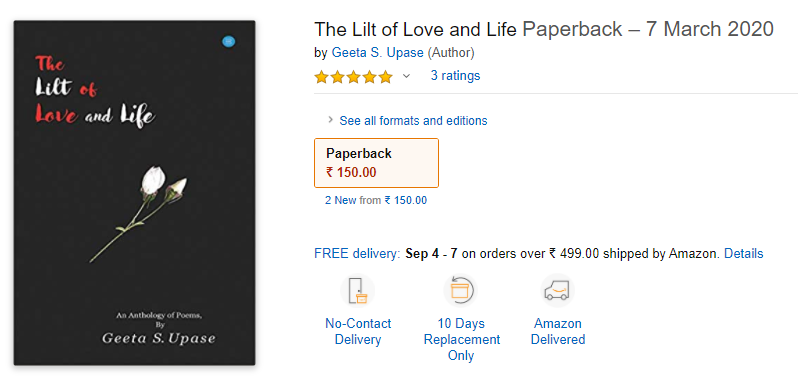
Task: Click the No-Contact Delivery door icon
Action: 357,291
